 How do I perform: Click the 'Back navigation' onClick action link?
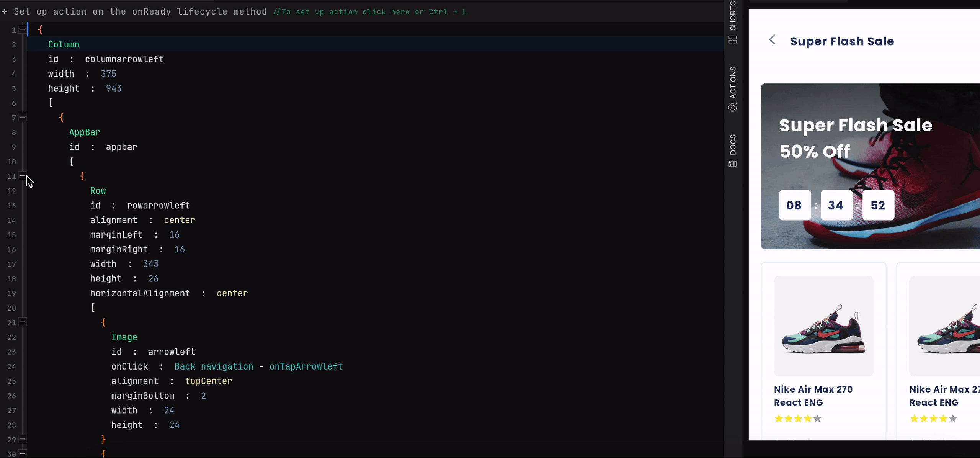click(214, 366)
